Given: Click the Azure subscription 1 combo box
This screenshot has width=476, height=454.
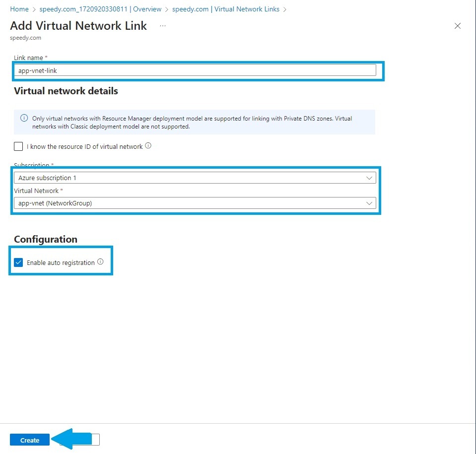Looking at the screenshot, I should 196,178.
